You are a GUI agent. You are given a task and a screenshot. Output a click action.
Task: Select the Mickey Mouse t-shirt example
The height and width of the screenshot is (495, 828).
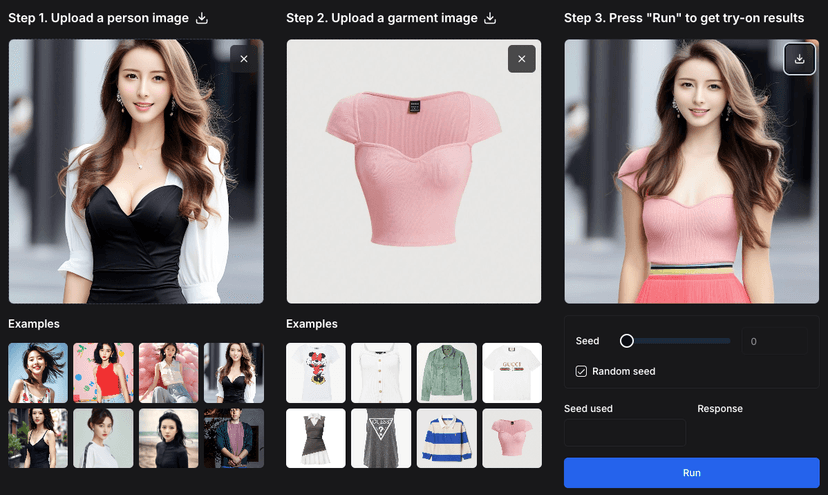[x=316, y=372]
